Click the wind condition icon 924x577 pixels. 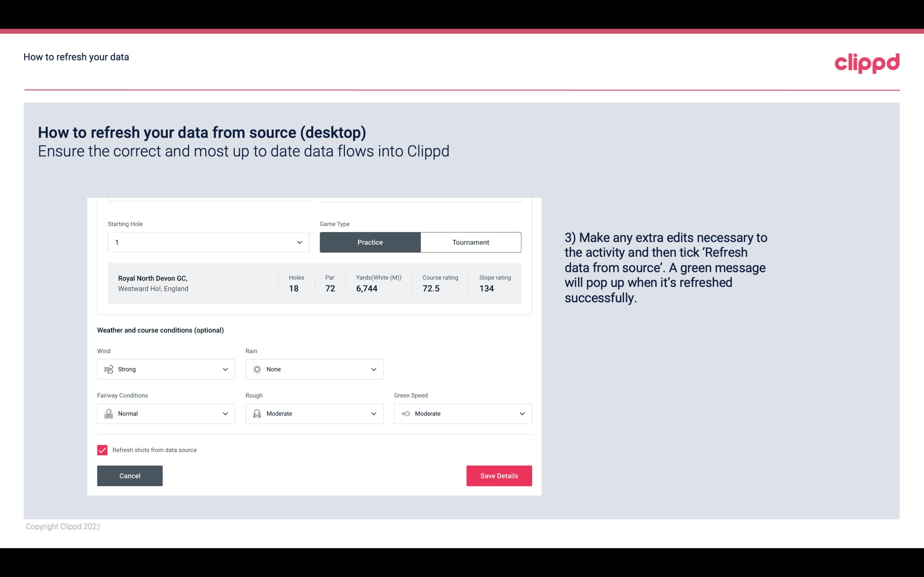(x=108, y=369)
